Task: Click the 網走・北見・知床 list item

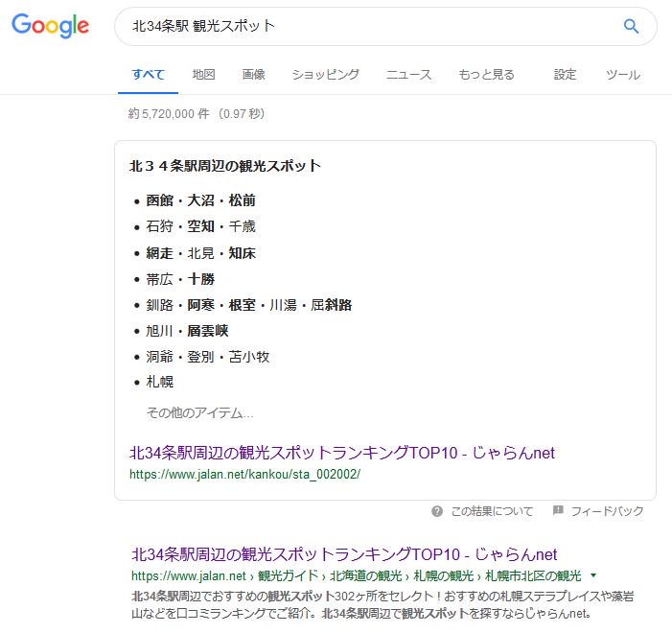Action: click(x=200, y=253)
